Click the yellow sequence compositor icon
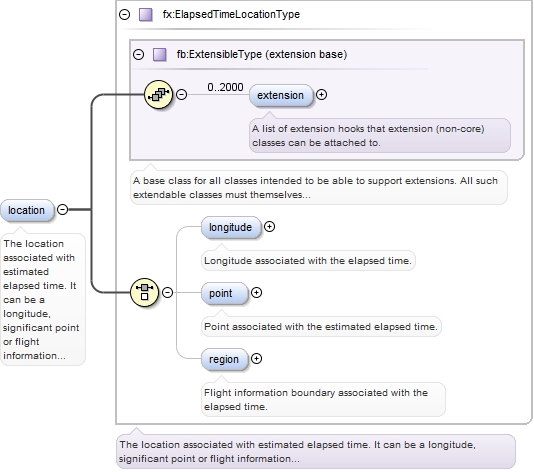The width and height of the screenshot is (534, 472). [158, 94]
